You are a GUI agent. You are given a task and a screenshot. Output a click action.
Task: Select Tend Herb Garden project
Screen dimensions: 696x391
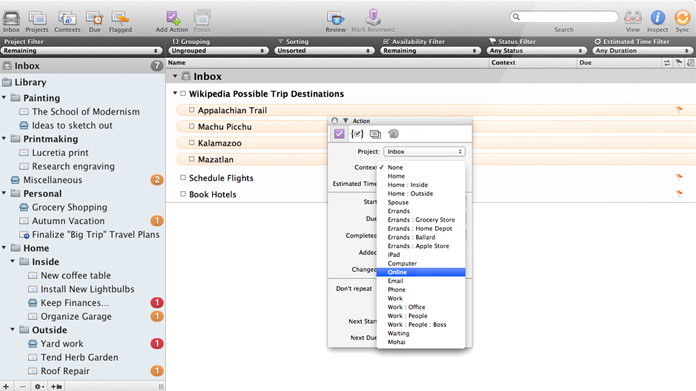(83, 357)
